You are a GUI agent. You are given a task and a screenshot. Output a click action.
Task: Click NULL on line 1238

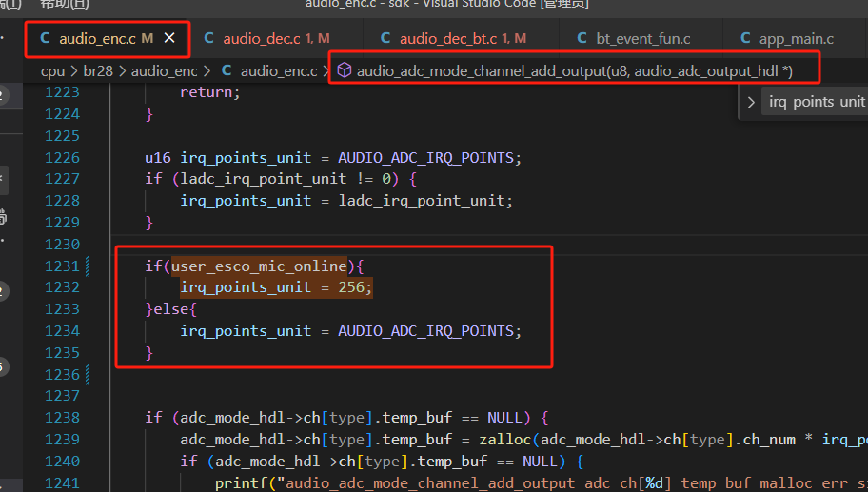[504, 417]
